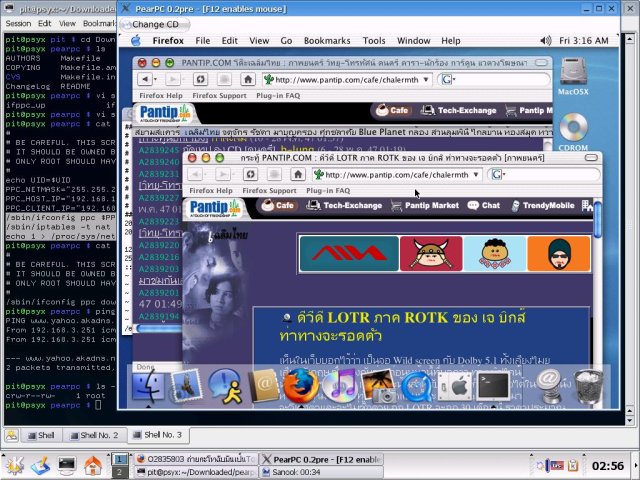This screenshot has height=480, width=640.
Task: Click Google search field in front Firefox
Action: (x=544, y=175)
